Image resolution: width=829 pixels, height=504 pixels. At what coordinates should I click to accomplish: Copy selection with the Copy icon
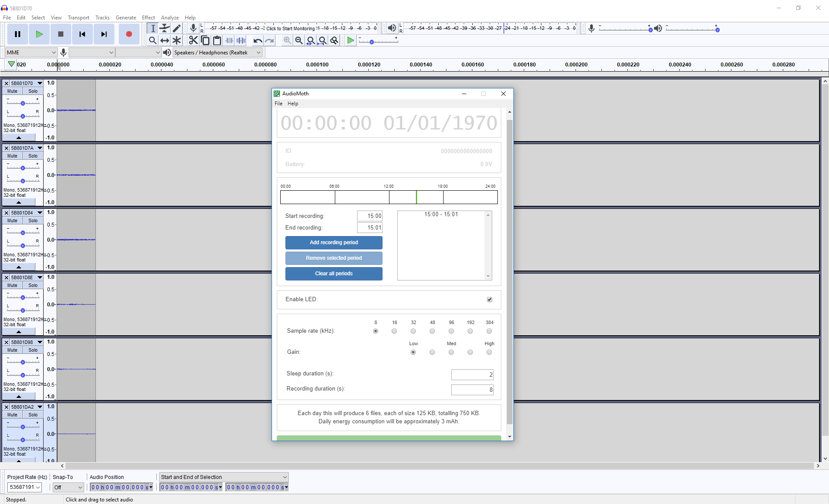[206, 40]
